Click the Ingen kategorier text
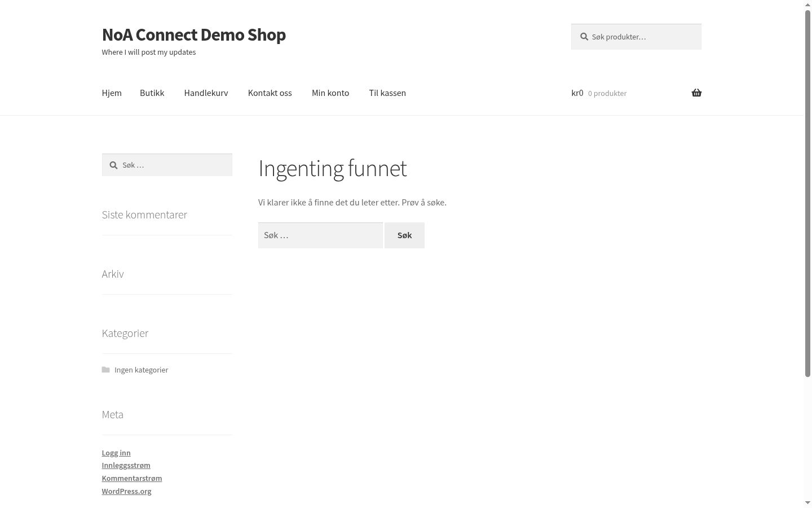 tap(142, 370)
